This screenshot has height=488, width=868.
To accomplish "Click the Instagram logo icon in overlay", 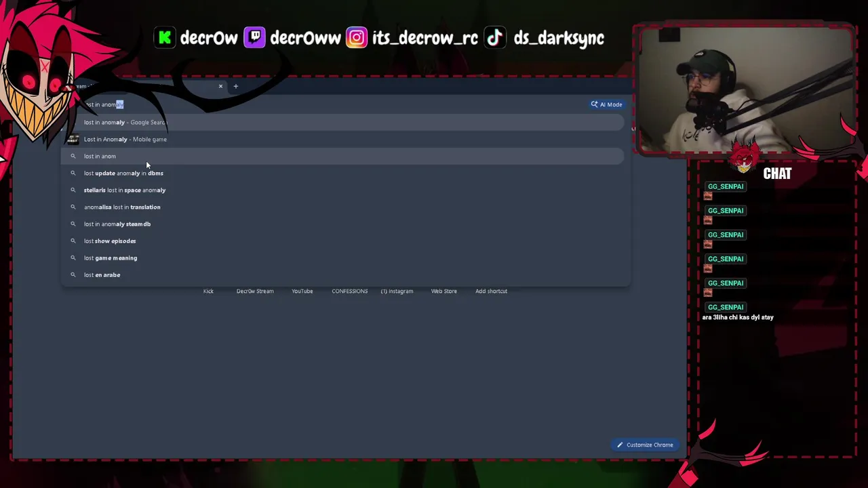I will pyautogui.click(x=356, y=38).
